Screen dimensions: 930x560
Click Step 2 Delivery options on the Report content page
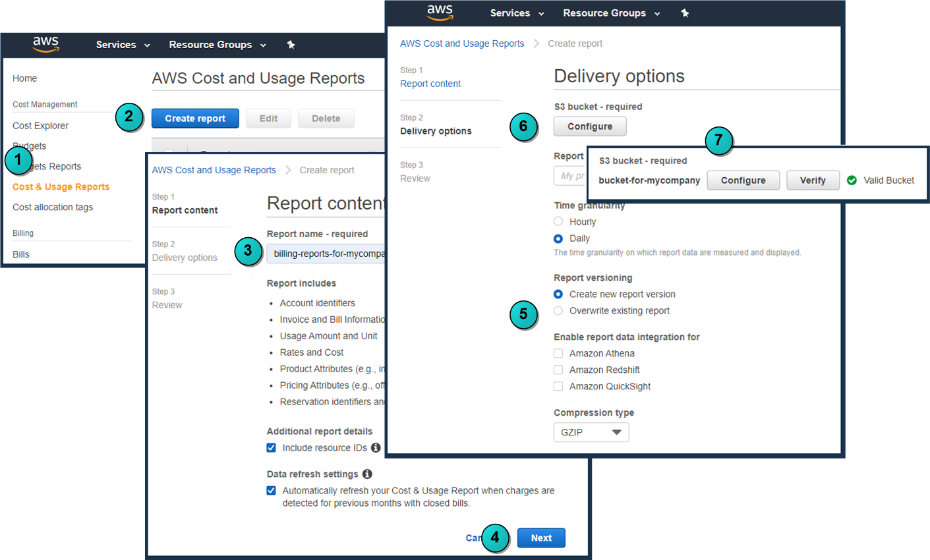pyautogui.click(x=185, y=258)
